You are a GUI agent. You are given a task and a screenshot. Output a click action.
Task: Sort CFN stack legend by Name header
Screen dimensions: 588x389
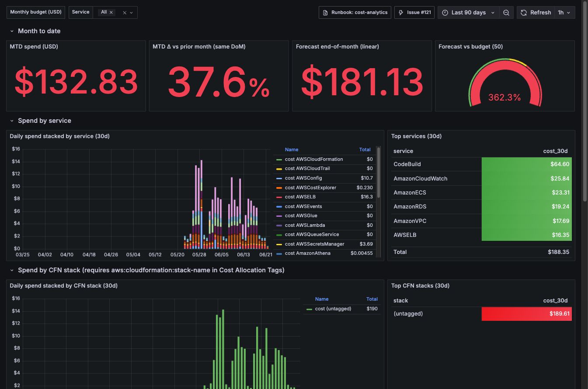(x=322, y=299)
